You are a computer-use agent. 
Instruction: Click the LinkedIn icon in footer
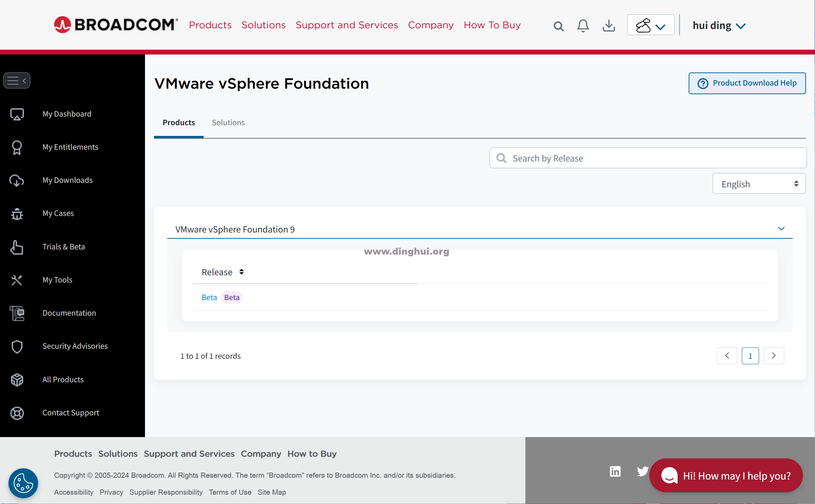pyautogui.click(x=615, y=471)
